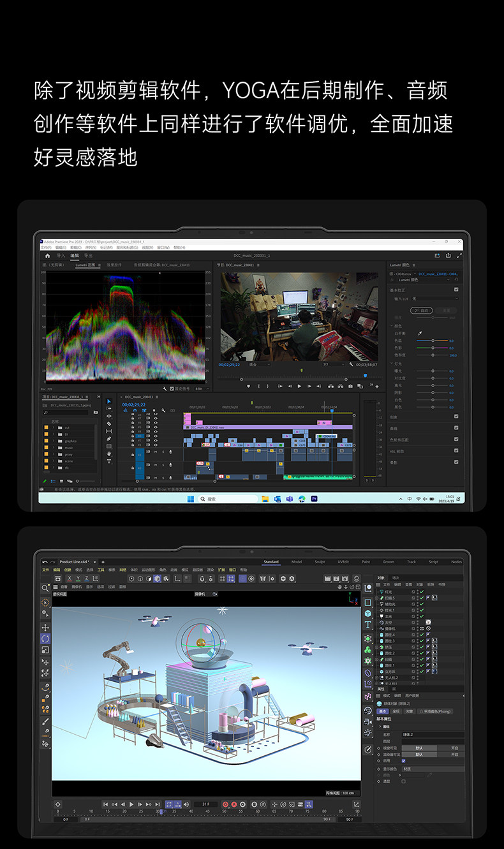504x849 pixels.
Task: Toggle the 创意 section checkbox in Lumetri
Action: [456, 417]
